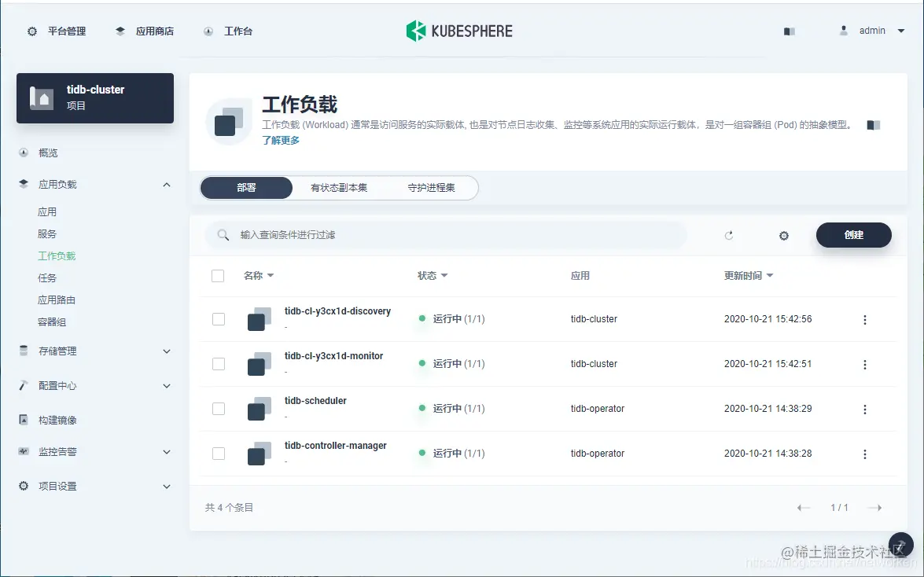Go to previous page arrow
Viewport: 924px width, 577px height.
pyautogui.click(x=803, y=508)
